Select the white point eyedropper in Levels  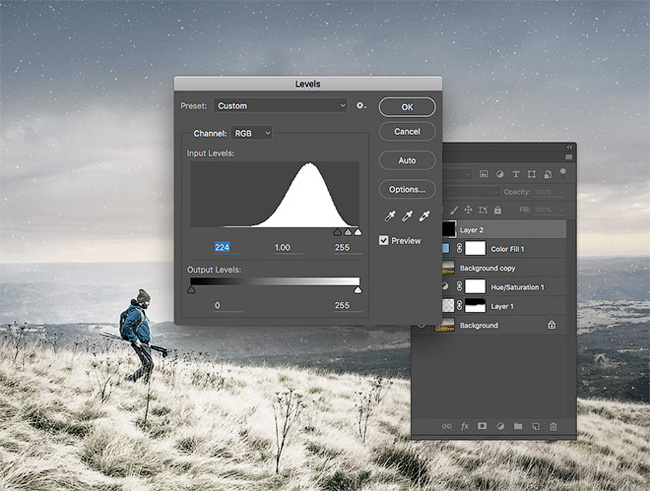pyautogui.click(x=424, y=216)
